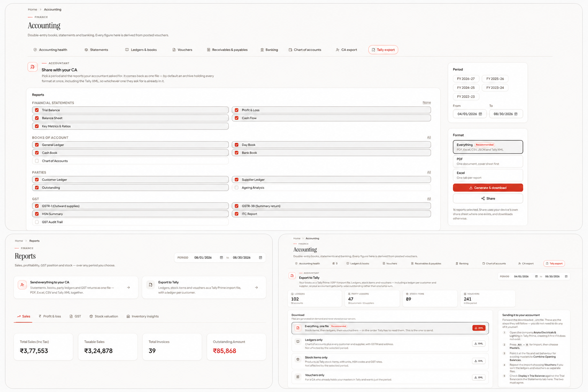
Task: Enable the Ageing Analysis checkbox
Action: click(237, 188)
